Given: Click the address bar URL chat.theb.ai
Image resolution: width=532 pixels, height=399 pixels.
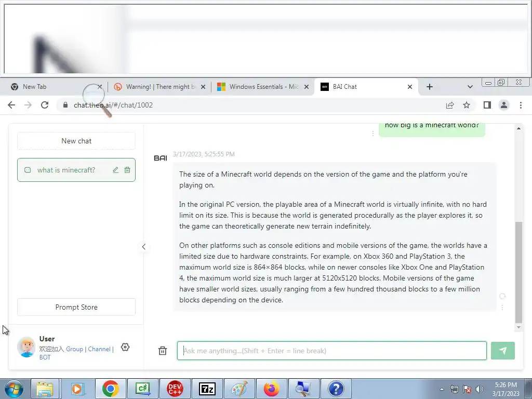Looking at the screenshot, I should coord(113,105).
